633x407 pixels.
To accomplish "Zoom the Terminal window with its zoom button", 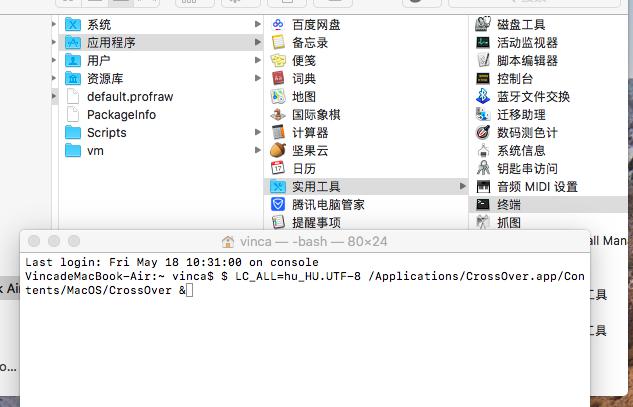I will 73,241.
